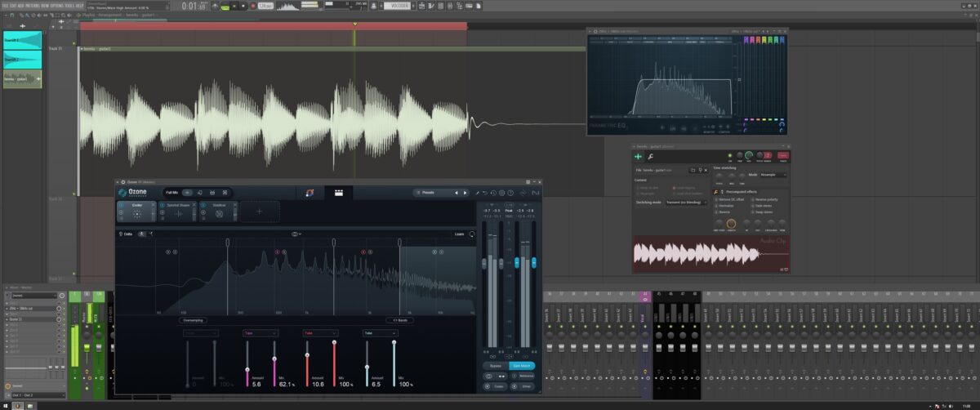
Task: Open the Ozone help question icon
Action: [x=510, y=193]
